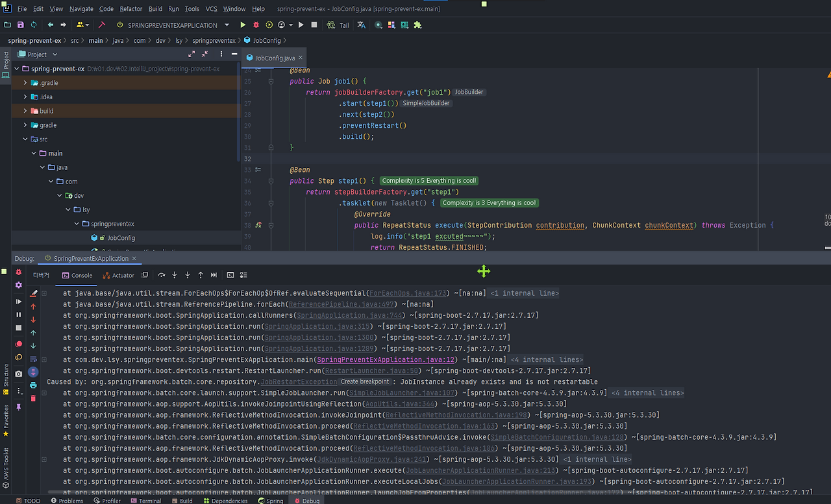Build the project using the hammer icon
The width and height of the screenshot is (831, 504).
click(x=101, y=25)
